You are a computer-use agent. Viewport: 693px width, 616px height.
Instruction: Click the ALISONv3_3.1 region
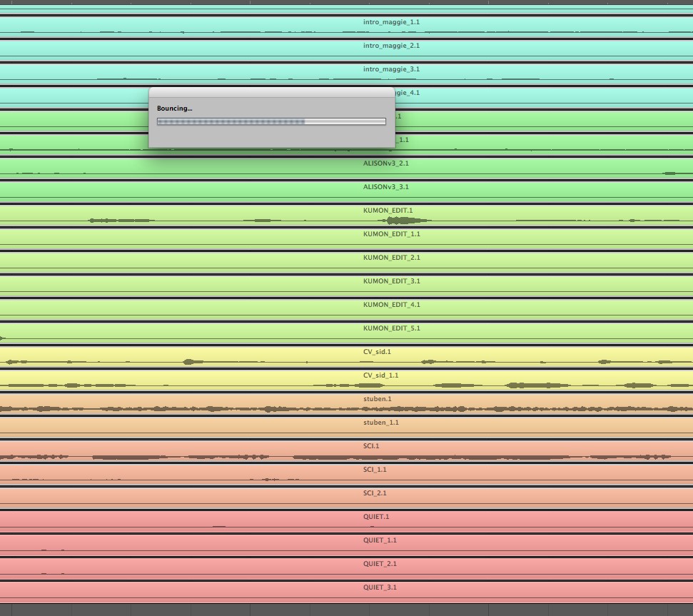click(x=385, y=191)
